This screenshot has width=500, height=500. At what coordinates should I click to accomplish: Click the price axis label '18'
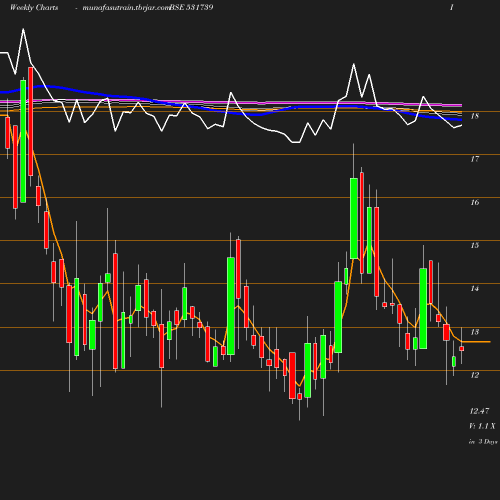(x=475, y=116)
